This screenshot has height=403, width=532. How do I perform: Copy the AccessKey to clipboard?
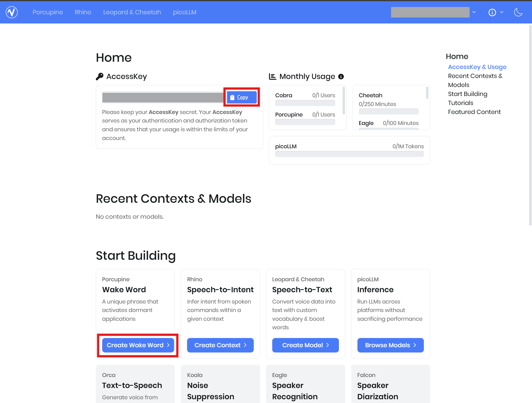coord(242,97)
